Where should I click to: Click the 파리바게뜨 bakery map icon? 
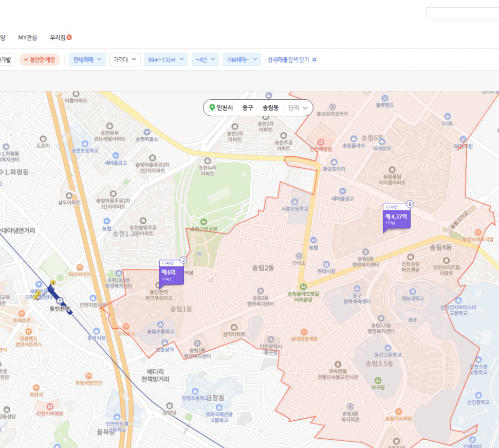79,267
